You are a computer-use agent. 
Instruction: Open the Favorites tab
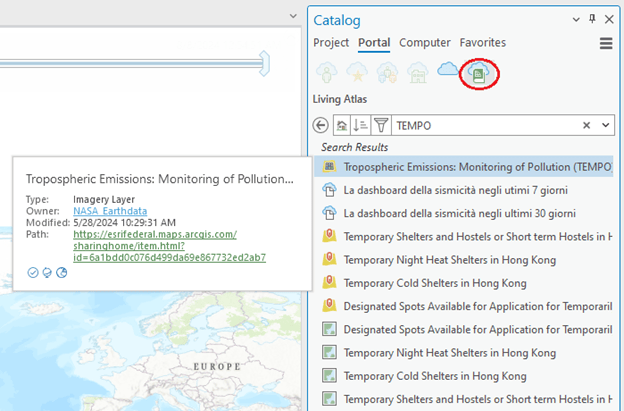(x=483, y=43)
